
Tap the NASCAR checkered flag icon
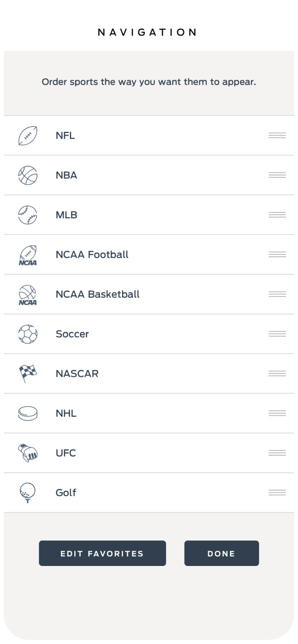pos(27,374)
